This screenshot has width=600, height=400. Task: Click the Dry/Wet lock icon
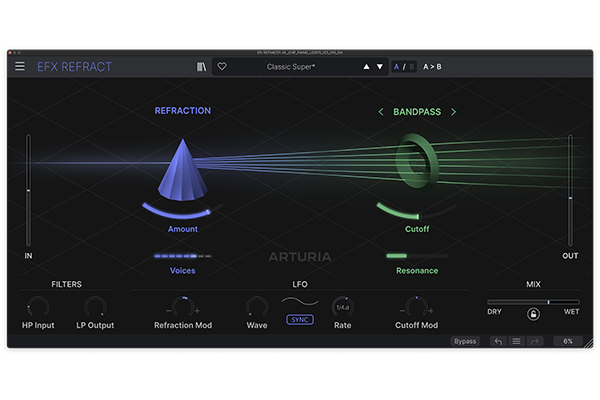click(533, 314)
